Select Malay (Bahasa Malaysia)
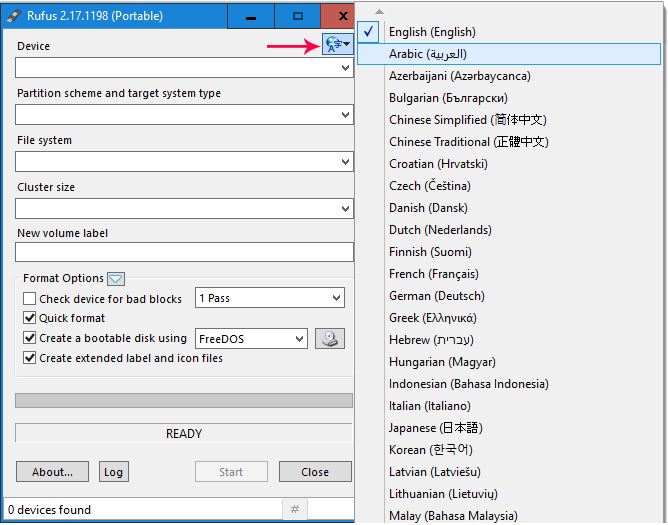668x525 pixels. point(509,516)
